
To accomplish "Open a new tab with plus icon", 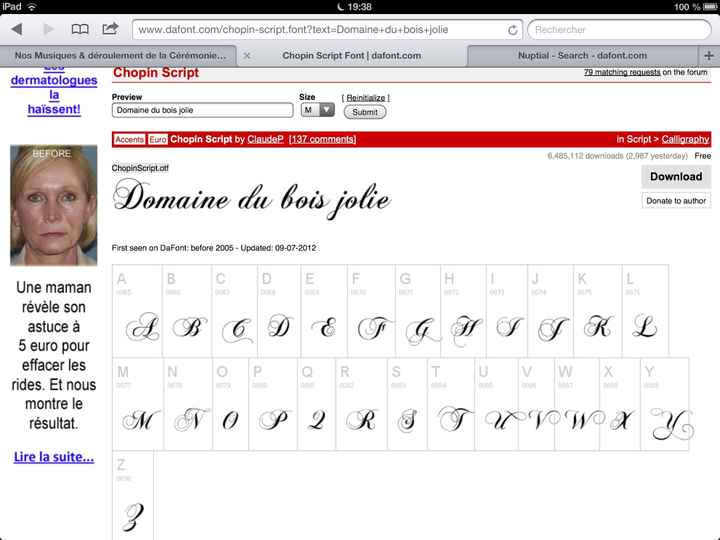I will coord(709,56).
